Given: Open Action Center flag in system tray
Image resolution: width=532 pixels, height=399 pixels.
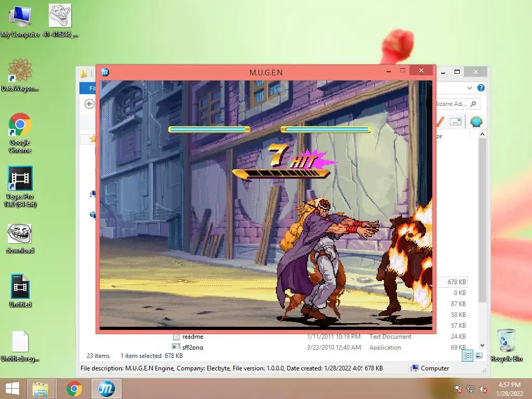Looking at the screenshot, I should [458, 389].
